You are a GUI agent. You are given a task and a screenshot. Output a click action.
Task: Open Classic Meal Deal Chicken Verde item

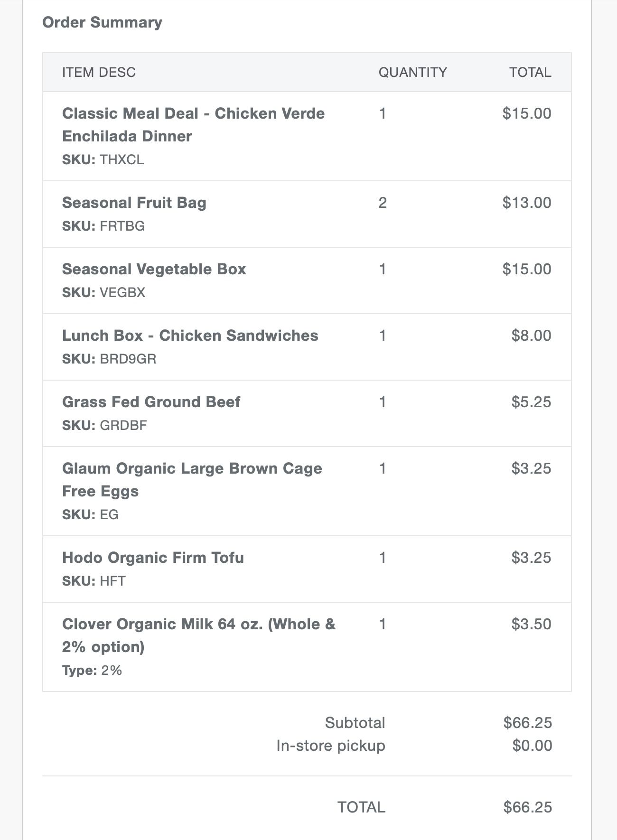point(193,125)
